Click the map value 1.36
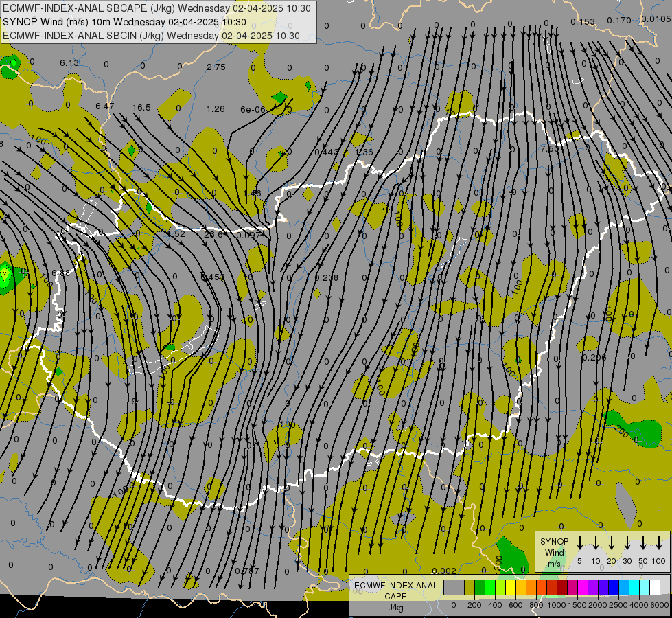This screenshot has height=618, width=672. [364, 152]
